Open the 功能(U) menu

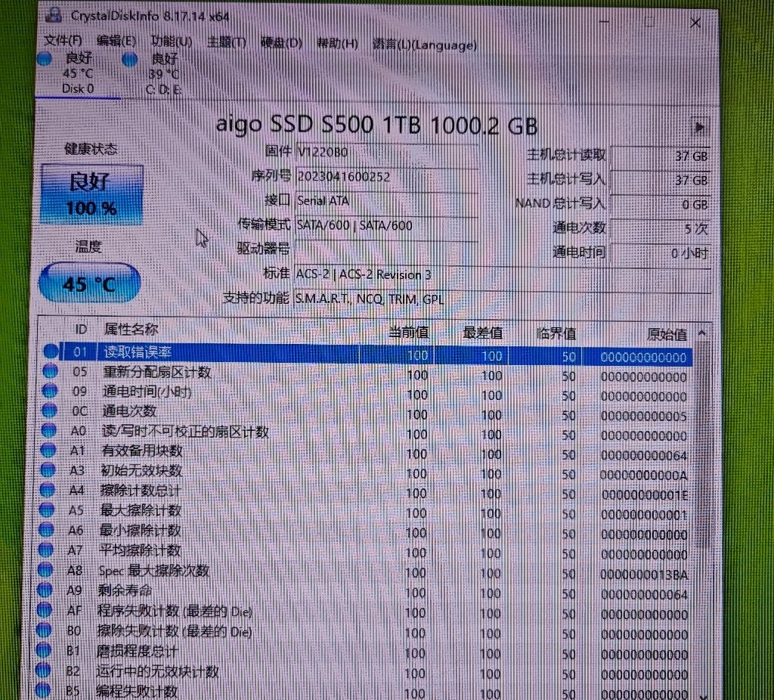[172, 42]
